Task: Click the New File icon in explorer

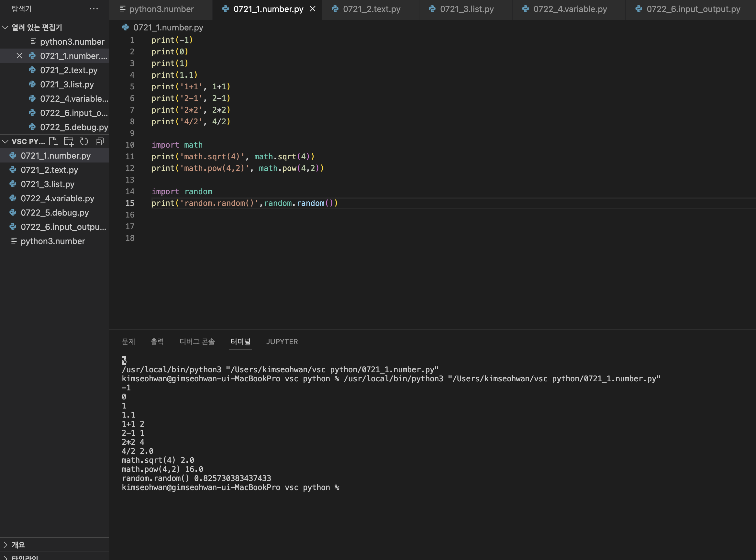Action: (x=53, y=142)
